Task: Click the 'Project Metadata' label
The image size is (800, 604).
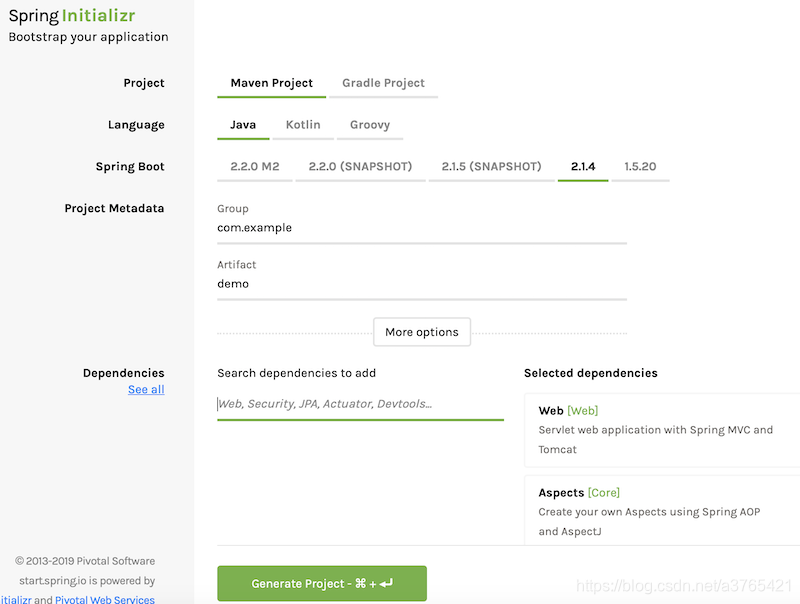Action: tap(114, 209)
